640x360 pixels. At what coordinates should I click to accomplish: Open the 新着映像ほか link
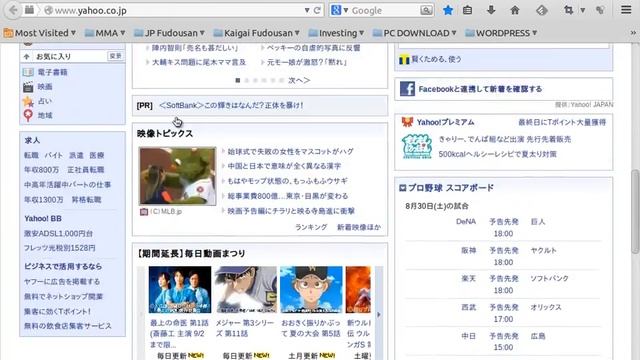coord(359,227)
